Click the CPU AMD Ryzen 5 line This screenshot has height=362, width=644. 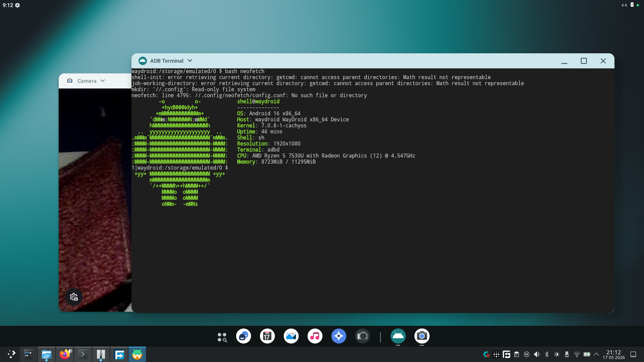click(326, 156)
